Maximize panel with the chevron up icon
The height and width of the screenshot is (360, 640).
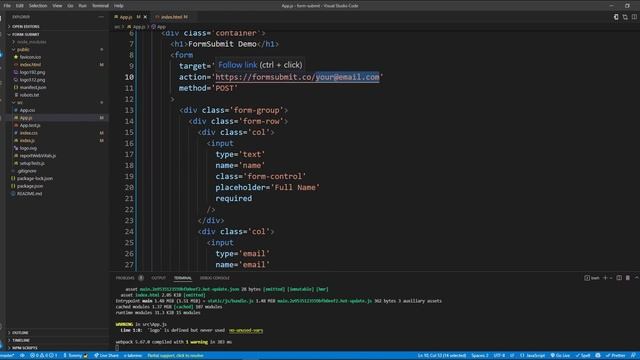[636, 278]
